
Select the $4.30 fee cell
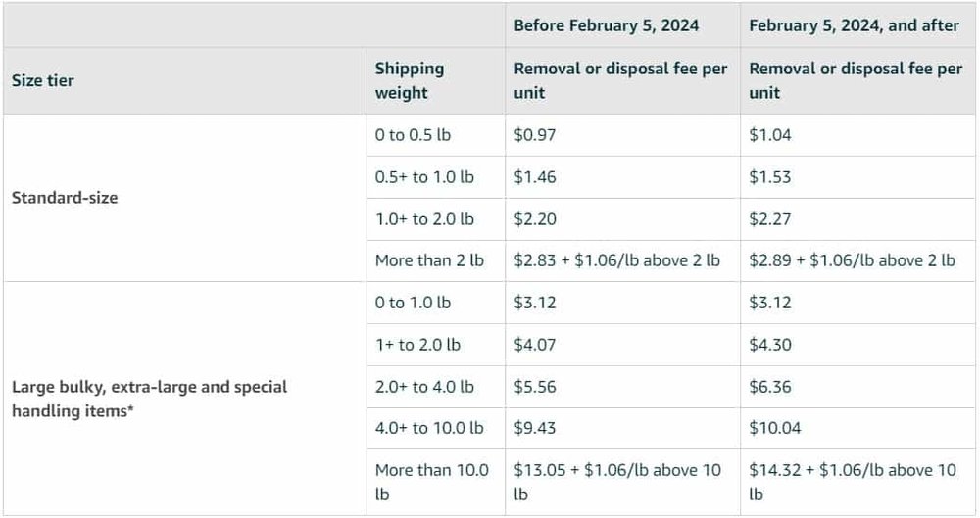(770, 345)
